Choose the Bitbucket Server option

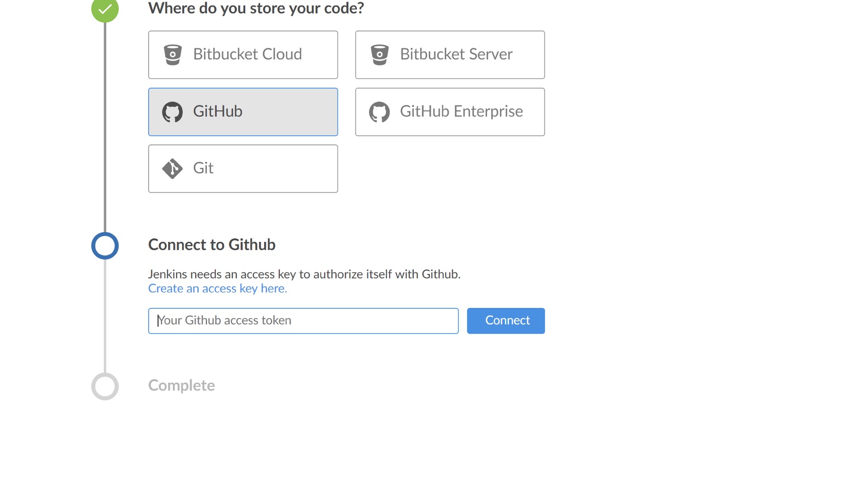[450, 55]
